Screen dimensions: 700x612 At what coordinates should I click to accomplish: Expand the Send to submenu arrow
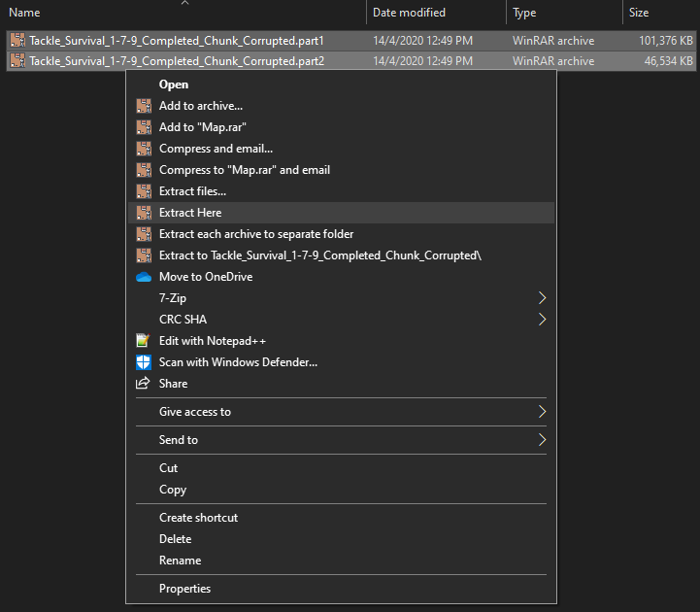coord(542,440)
